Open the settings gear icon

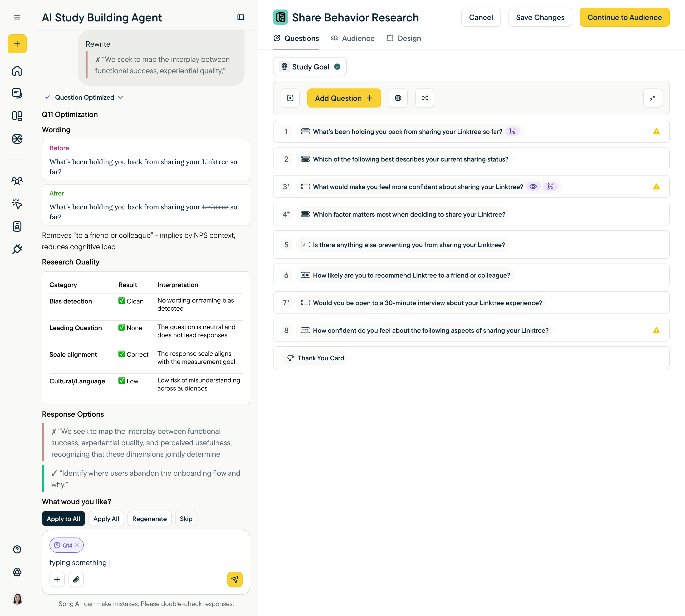coord(17,572)
